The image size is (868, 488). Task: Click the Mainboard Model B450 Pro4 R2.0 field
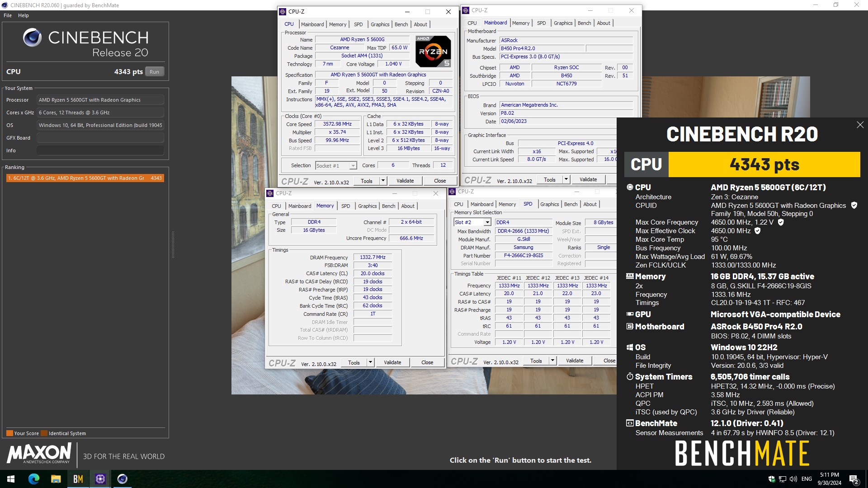point(542,48)
